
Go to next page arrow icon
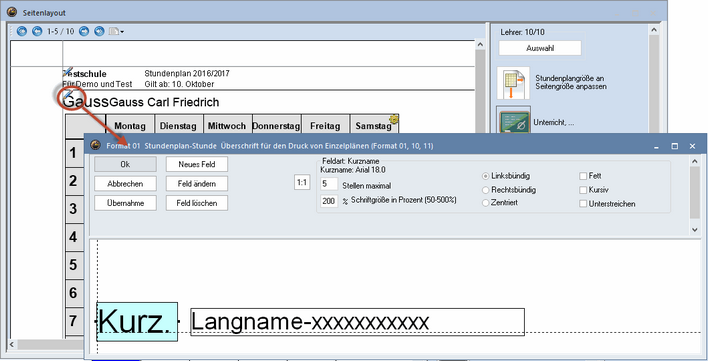click(x=84, y=31)
